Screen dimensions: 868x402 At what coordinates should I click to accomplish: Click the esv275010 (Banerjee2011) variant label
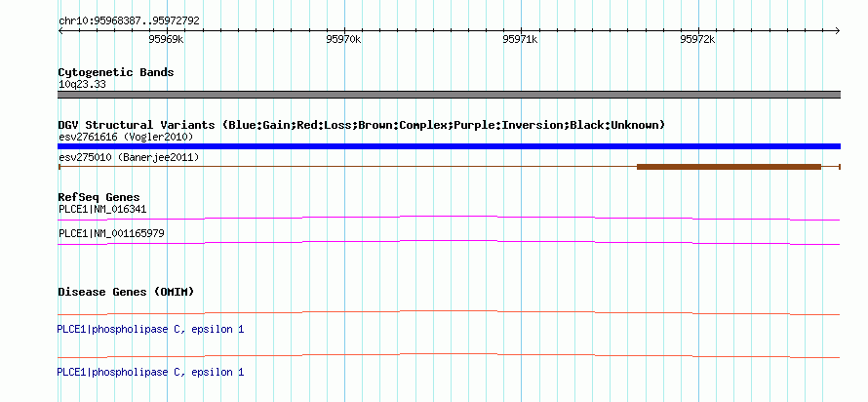click(x=129, y=158)
